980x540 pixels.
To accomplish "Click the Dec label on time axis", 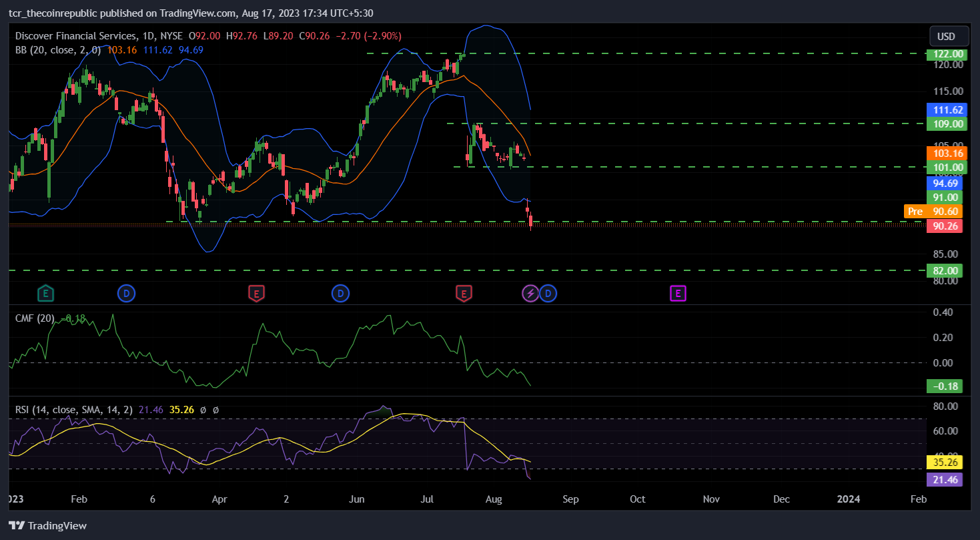I will pos(781,499).
